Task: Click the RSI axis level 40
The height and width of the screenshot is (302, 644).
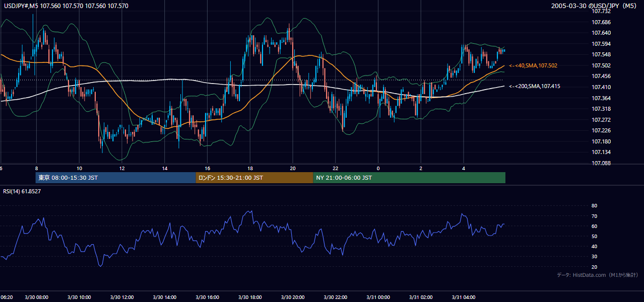Action: click(595, 246)
